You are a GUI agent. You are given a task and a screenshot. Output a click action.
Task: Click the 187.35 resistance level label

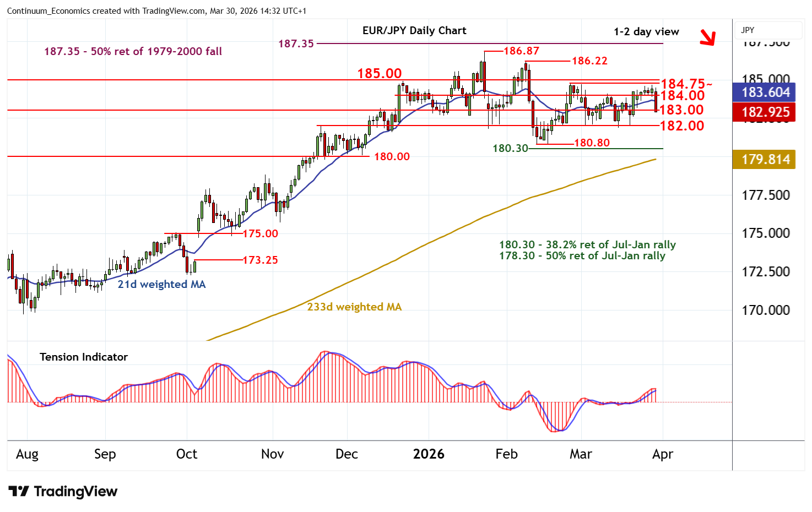(x=296, y=43)
